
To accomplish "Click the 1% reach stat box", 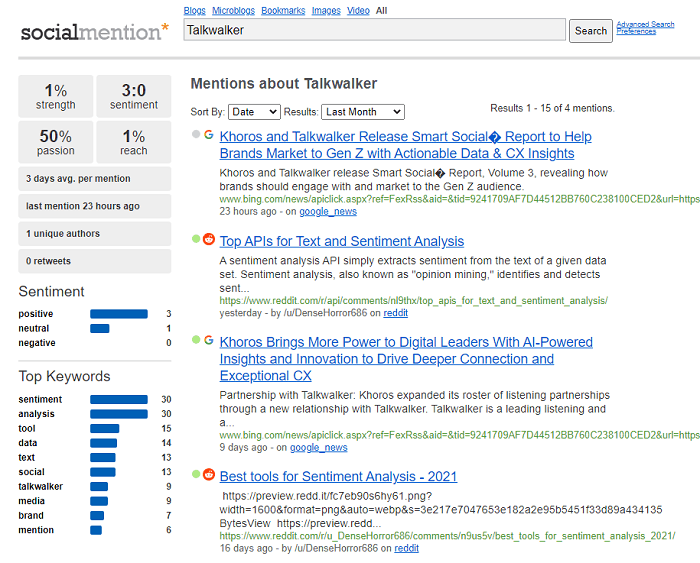I will (x=134, y=142).
